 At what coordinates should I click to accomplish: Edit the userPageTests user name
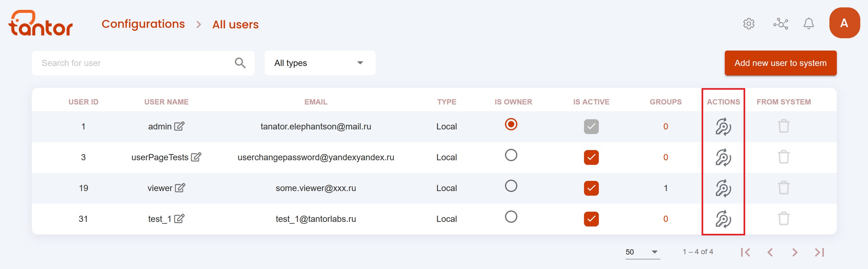(196, 157)
